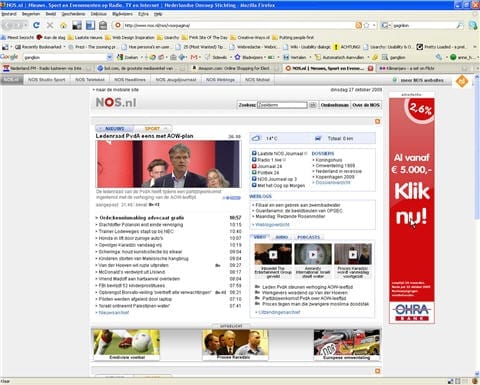Bookmark this page with the star icon
Image resolution: width=480 pixels, height=385 pixels.
coord(366,25)
